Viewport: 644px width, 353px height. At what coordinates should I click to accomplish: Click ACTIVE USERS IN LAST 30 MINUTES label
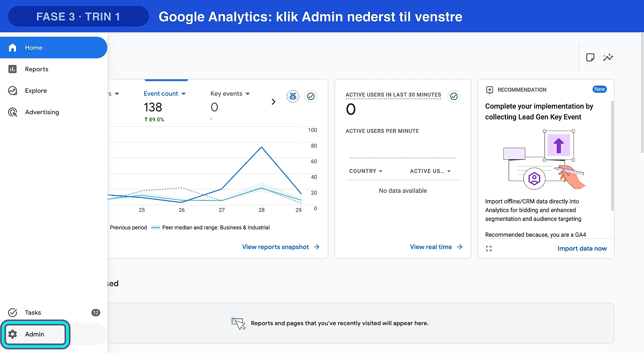pyautogui.click(x=393, y=95)
